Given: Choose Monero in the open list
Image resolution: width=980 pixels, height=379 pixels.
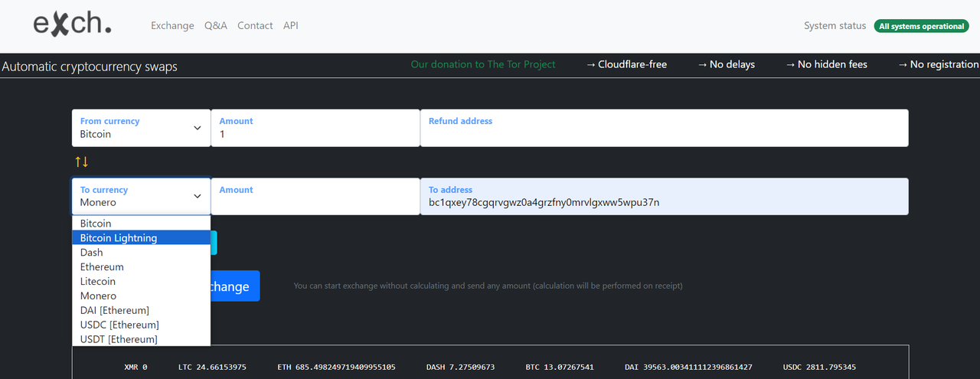Looking at the screenshot, I should click(141, 296).
